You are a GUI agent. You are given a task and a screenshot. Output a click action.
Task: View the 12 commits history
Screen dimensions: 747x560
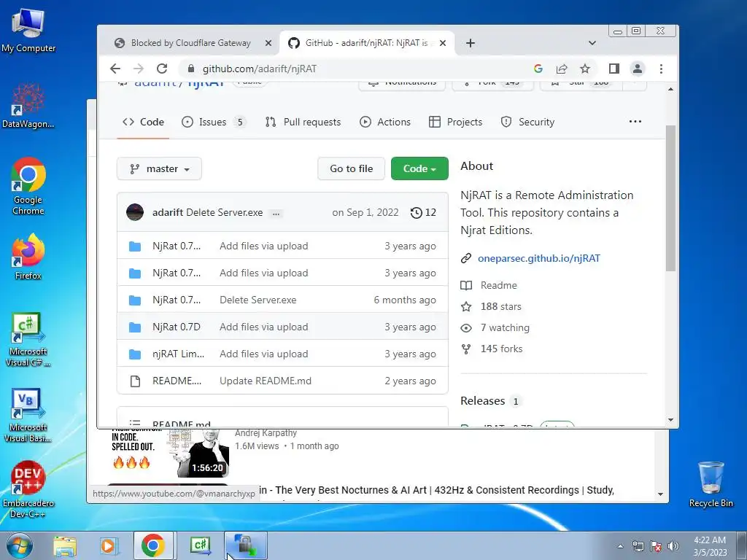pyautogui.click(x=423, y=212)
